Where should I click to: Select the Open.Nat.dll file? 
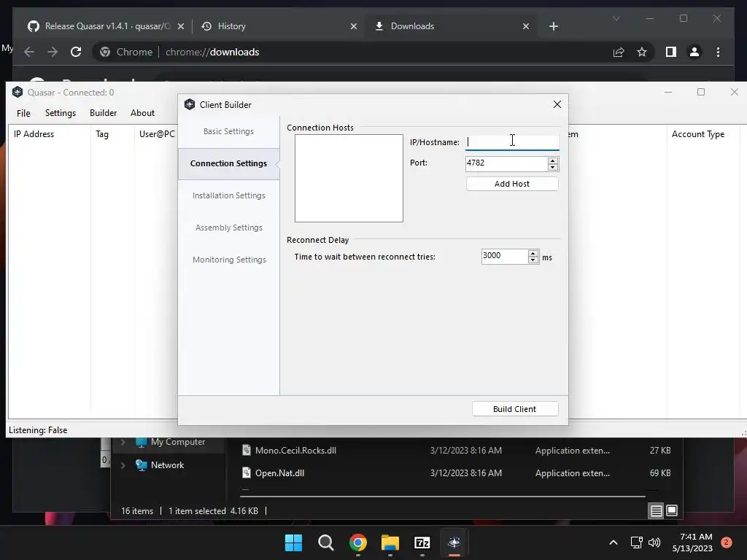tap(279, 472)
